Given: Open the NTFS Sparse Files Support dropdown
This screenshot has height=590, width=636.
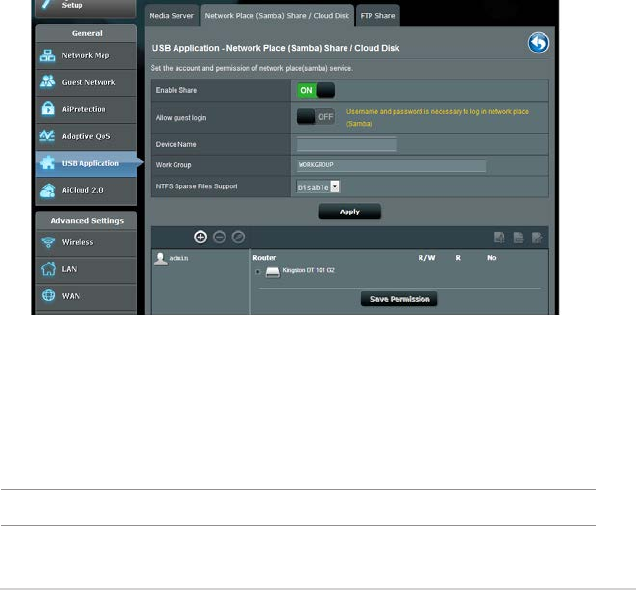Looking at the screenshot, I should [318, 187].
